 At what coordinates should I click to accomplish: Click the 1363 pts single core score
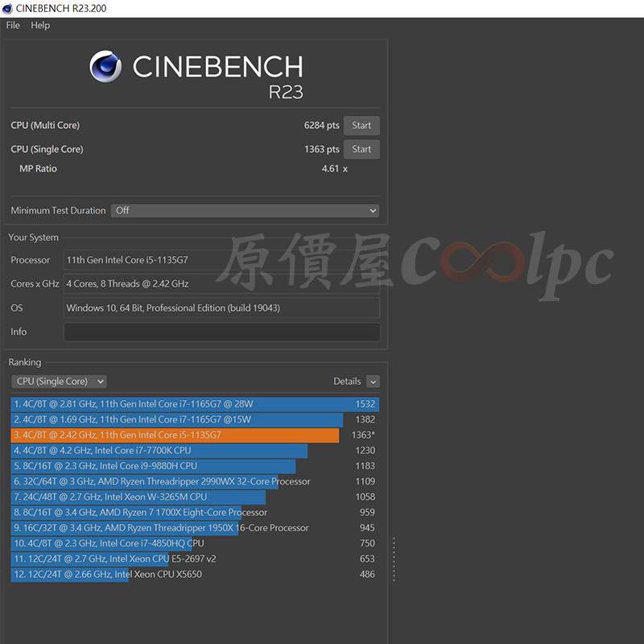321,149
